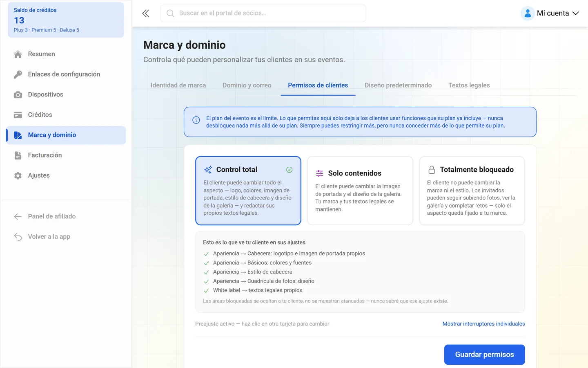Click the Resumen home icon
Image resolution: width=588 pixels, height=368 pixels.
point(18,54)
